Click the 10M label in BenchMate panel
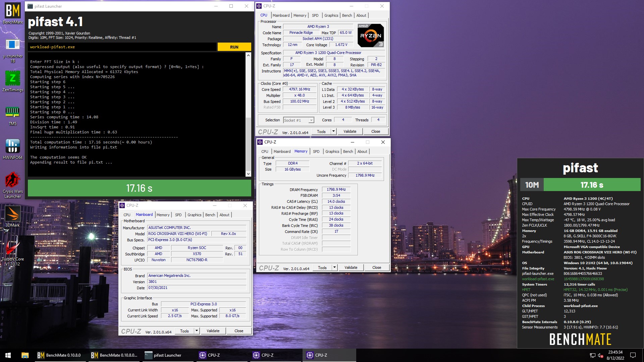The width and height of the screenshot is (644, 362). click(532, 185)
